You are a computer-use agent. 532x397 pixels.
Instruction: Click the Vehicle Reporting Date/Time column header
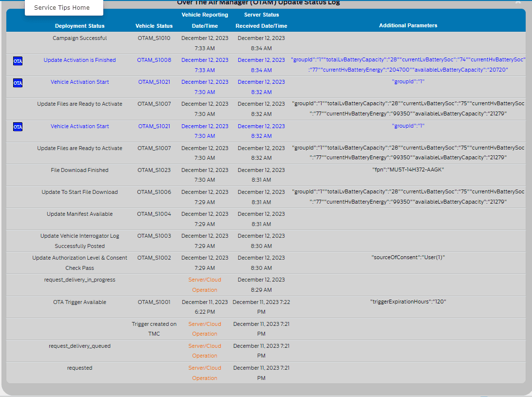(x=205, y=20)
